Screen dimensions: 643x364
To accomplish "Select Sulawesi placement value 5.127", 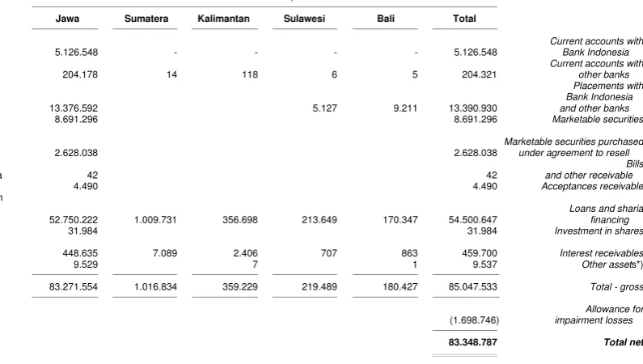I will pos(325,108).
